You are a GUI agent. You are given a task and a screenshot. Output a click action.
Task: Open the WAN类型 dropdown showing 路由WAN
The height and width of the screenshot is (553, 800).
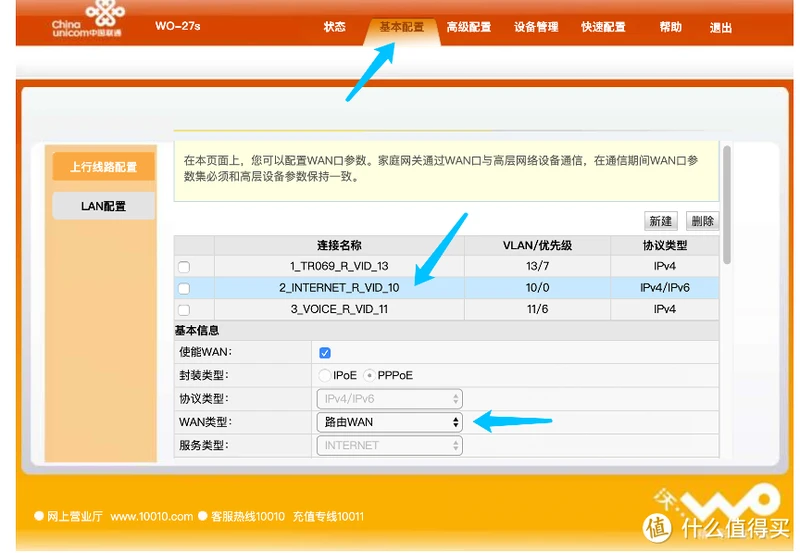389,422
